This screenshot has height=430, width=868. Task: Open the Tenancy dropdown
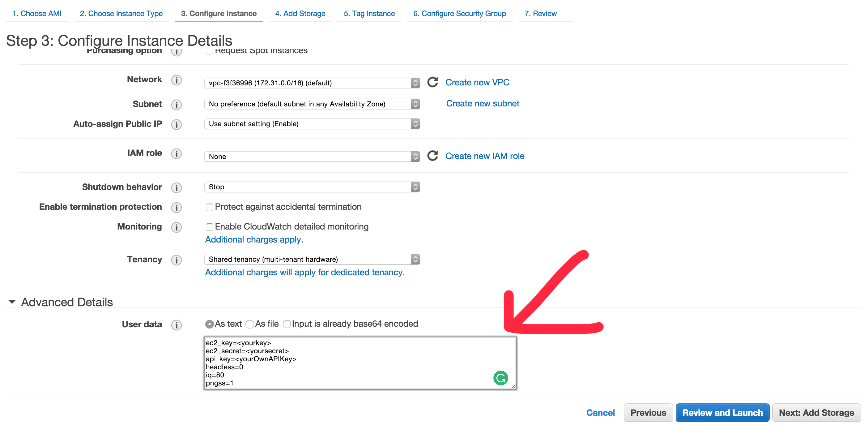[x=312, y=259]
